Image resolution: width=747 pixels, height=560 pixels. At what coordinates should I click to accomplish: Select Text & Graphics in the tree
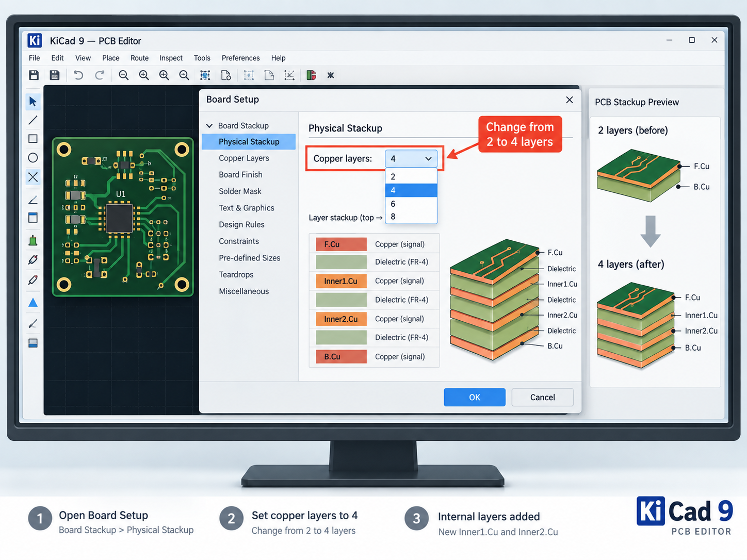pos(247,208)
